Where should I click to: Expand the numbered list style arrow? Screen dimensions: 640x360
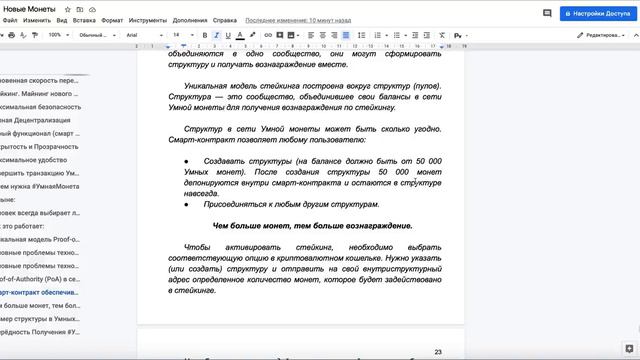[387, 36]
